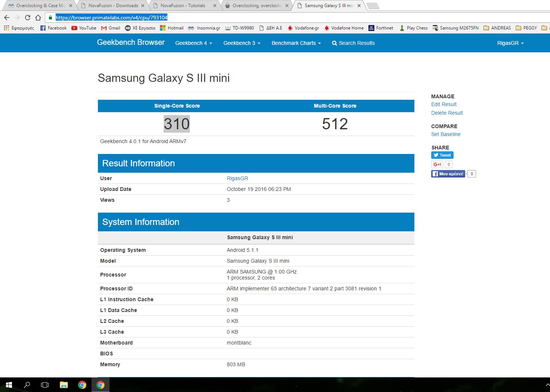Open the Vodafone Home bookmark
The height and width of the screenshot is (392, 550).
(x=344, y=28)
